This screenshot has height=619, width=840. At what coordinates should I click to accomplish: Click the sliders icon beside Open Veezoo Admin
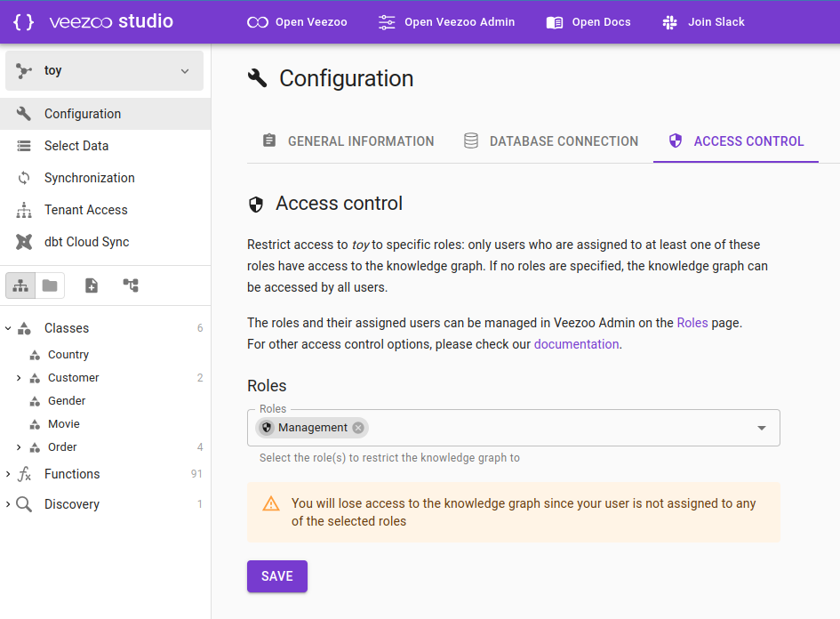pyautogui.click(x=387, y=22)
